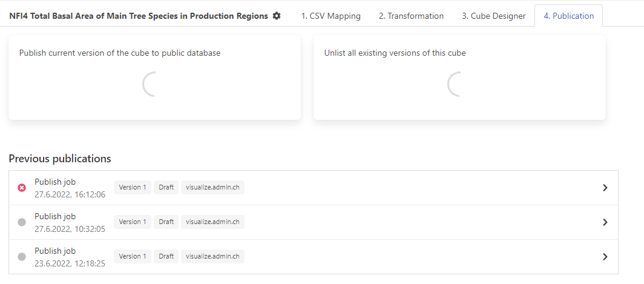Click grey status dot of 23.6.2022 job
Viewport: 644px width, 284px height.
click(22, 257)
